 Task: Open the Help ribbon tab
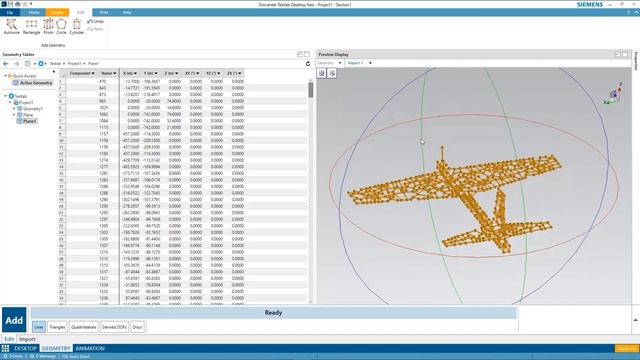coord(127,12)
